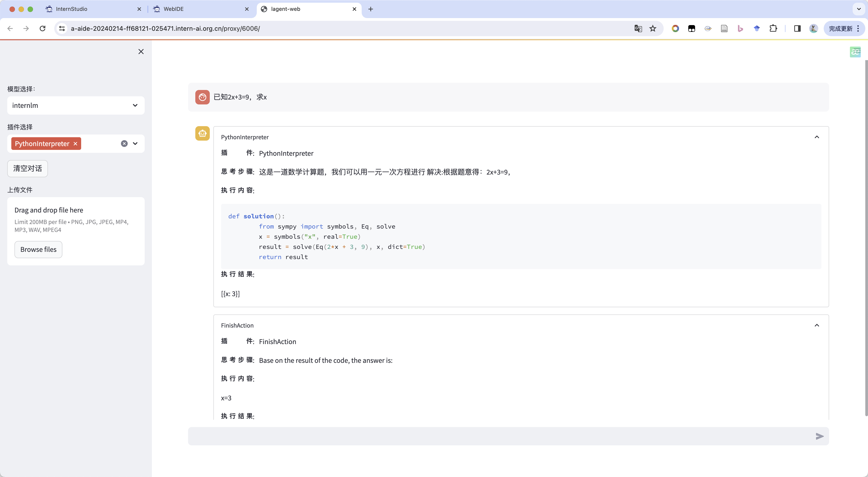Click the 清空对话 button
Image resolution: width=868 pixels, height=477 pixels.
pos(28,169)
